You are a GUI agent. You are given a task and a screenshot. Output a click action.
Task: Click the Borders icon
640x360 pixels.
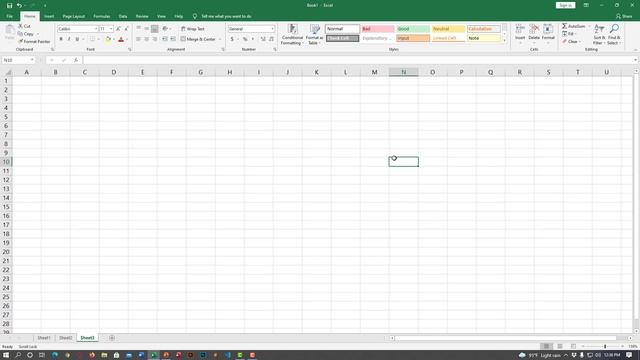click(92, 39)
